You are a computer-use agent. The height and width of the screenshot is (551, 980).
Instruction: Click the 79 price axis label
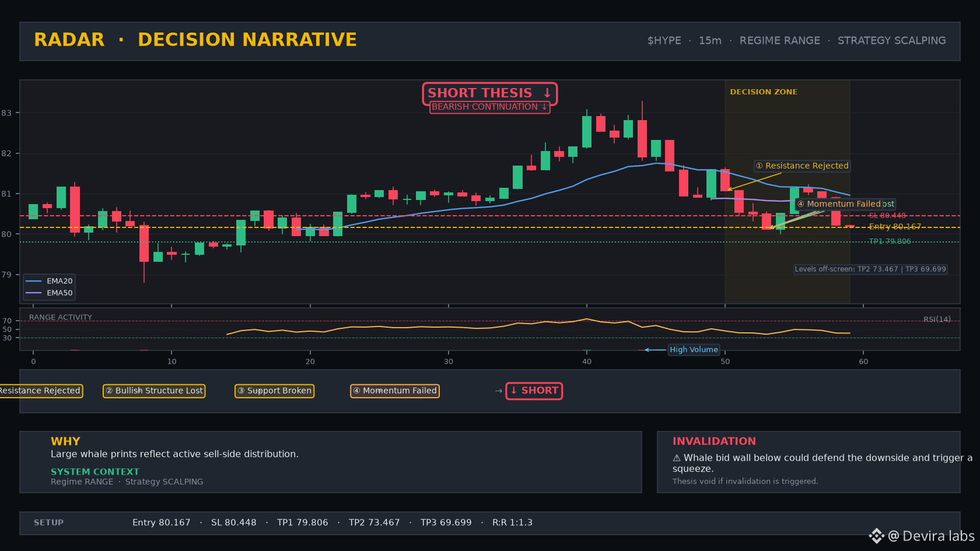point(6,275)
